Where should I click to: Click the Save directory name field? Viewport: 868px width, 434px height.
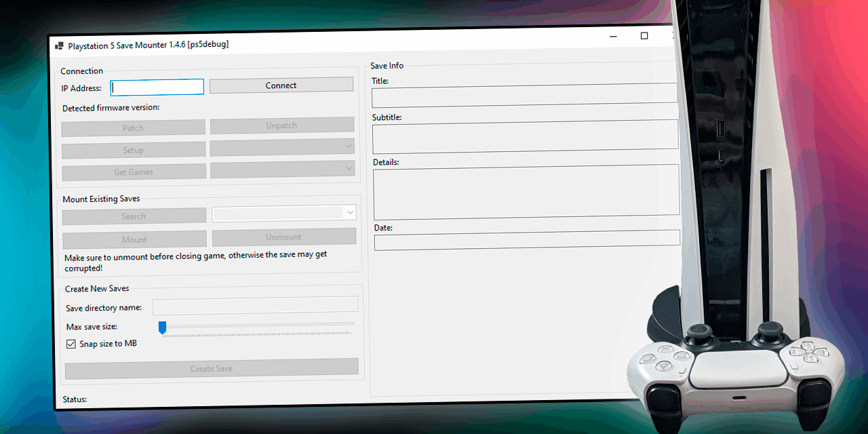tap(256, 306)
